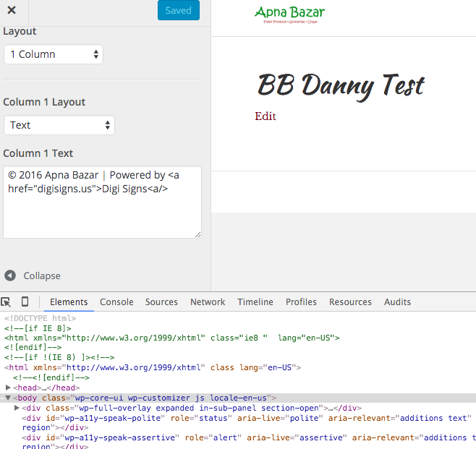Click the Column 1 Text label
Image resolution: width=476 pixels, height=449 pixels.
[x=38, y=153]
